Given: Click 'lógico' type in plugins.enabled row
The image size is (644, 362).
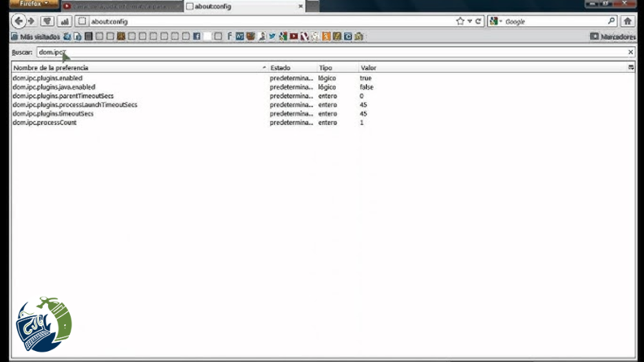Looking at the screenshot, I should click(x=327, y=78).
